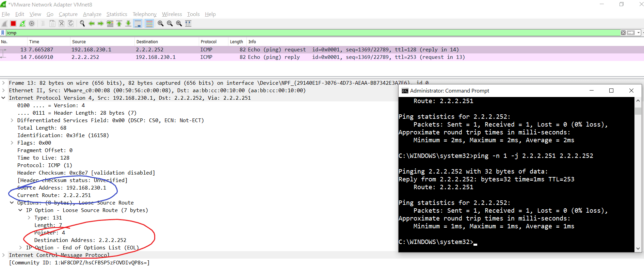The height and width of the screenshot is (277, 644).
Task: Expand the Flags: 0x00 row
Action: 12,143
